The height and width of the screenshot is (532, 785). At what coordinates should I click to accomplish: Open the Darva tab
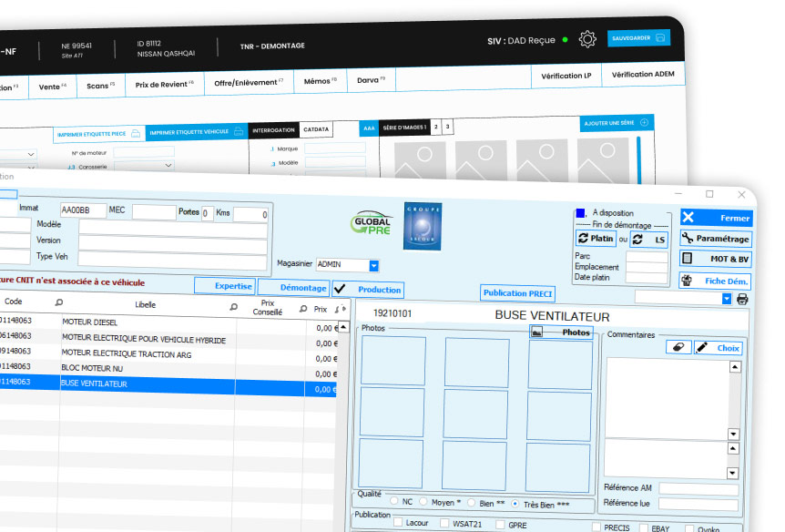[x=371, y=79]
